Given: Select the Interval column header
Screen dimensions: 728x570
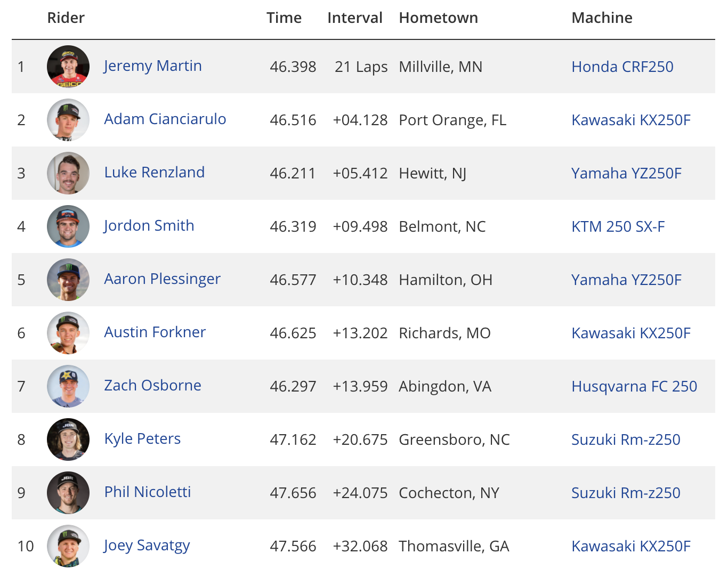Looking at the screenshot, I should pyautogui.click(x=355, y=18).
